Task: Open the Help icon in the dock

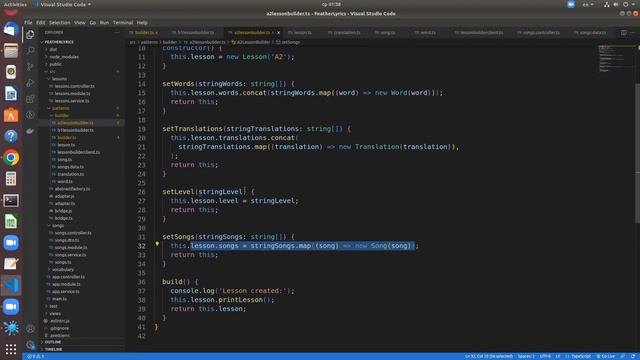Action: tap(11, 136)
